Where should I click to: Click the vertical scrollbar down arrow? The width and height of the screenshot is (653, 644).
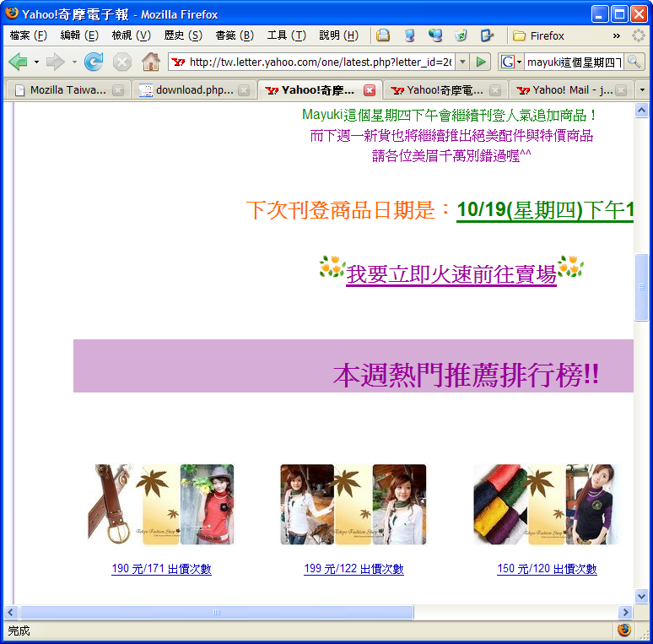tap(641, 596)
